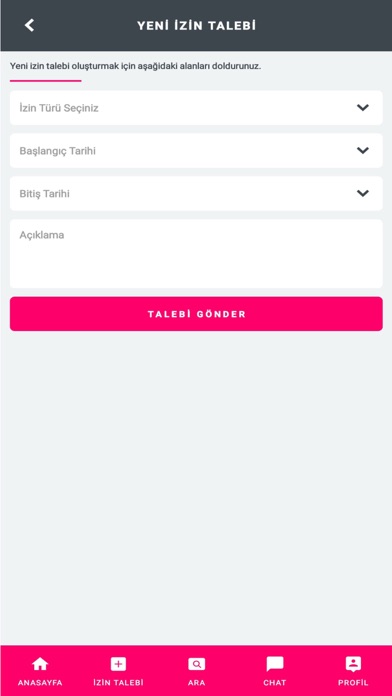Select the Başlangıç Tarihi date field
This screenshot has width=392, height=696.
(x=196, y=150)
